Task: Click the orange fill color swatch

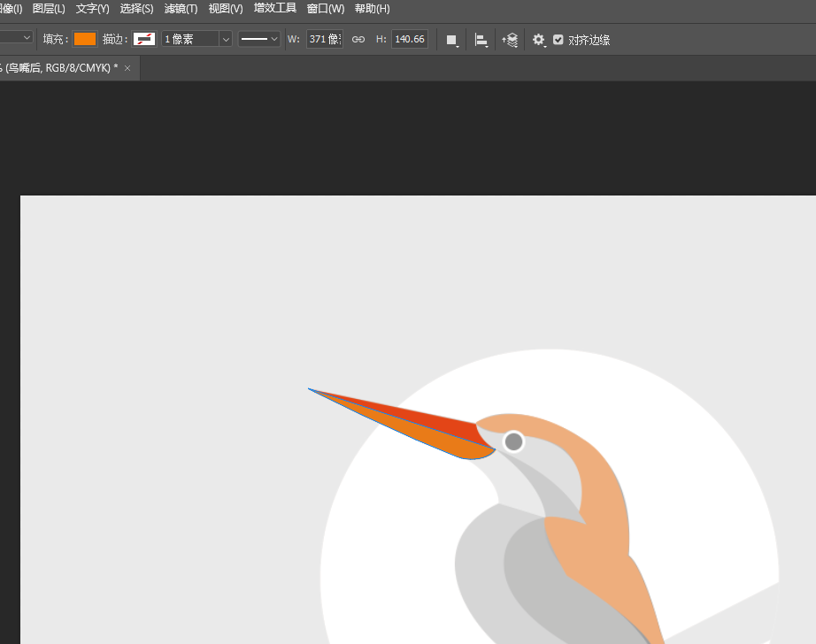Action: [x=84, y=39]
